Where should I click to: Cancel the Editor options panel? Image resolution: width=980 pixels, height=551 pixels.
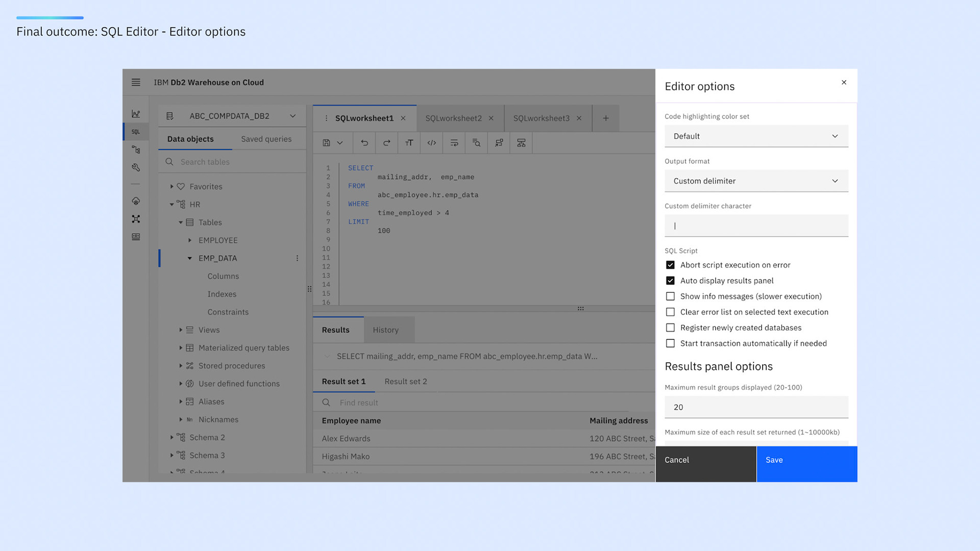coord(706,464)
